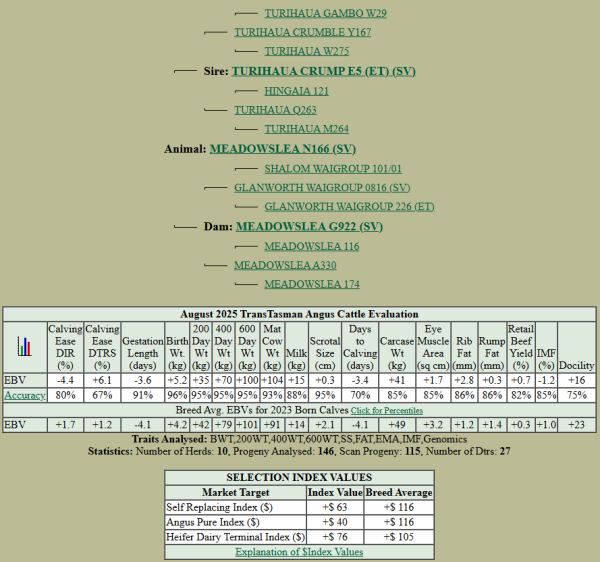Open Explanation of $Index Values link

click(299, 552)
